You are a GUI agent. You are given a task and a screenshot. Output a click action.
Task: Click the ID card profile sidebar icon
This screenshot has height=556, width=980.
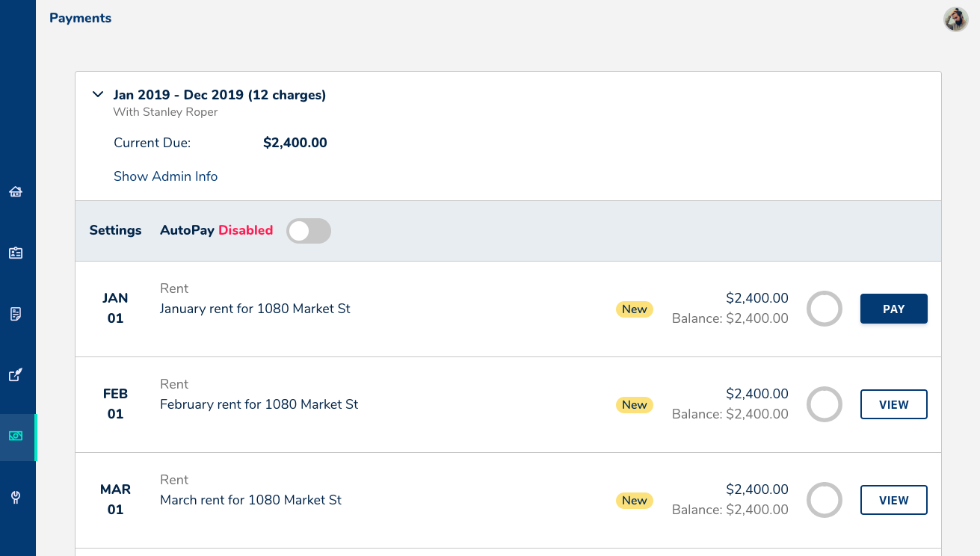[16, 253]
